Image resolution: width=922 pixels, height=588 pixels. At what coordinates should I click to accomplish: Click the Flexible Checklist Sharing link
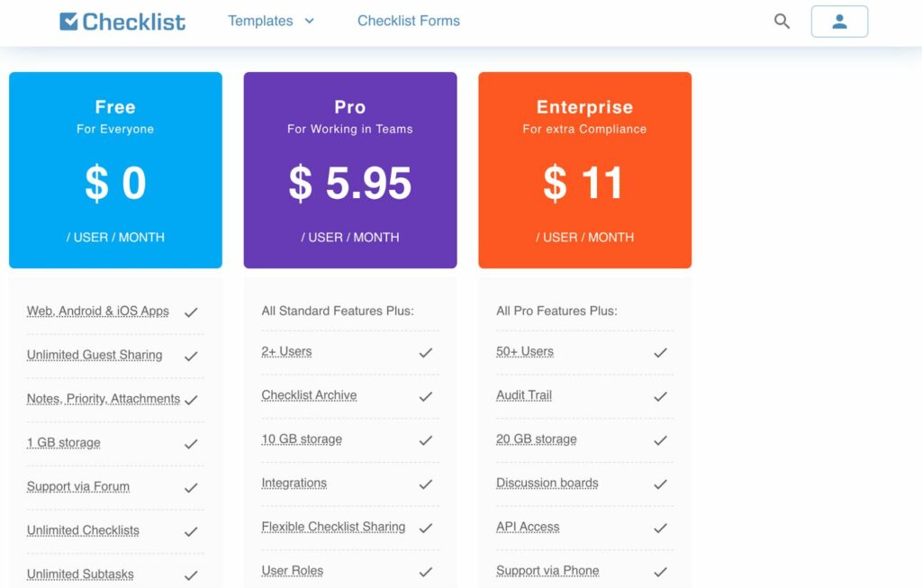[333, 527]
